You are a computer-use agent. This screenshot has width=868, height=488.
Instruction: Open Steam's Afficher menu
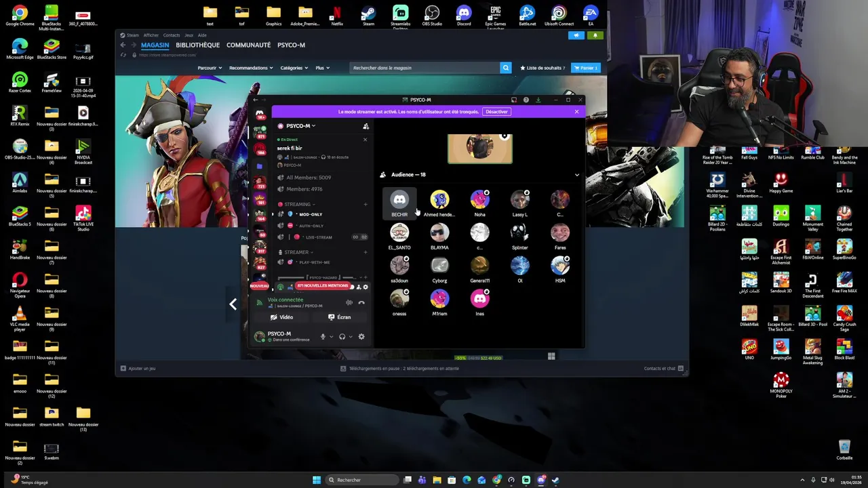coord(151,35)
